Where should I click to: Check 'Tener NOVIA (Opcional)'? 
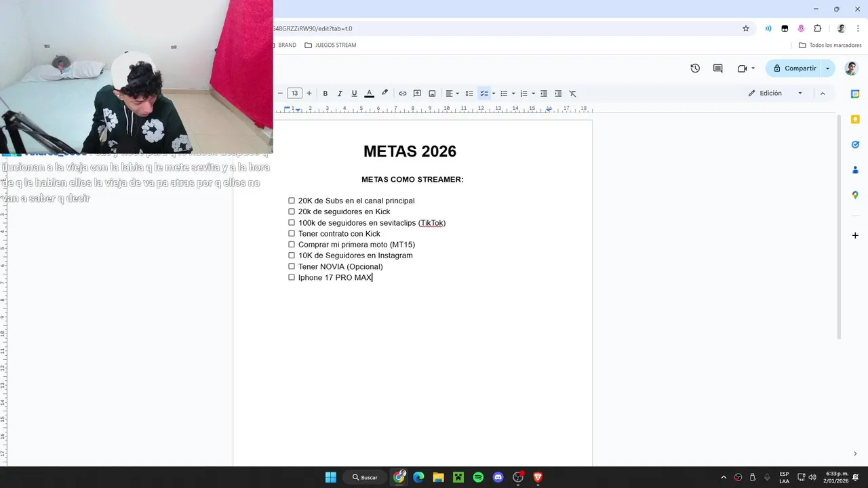[292, 266]
